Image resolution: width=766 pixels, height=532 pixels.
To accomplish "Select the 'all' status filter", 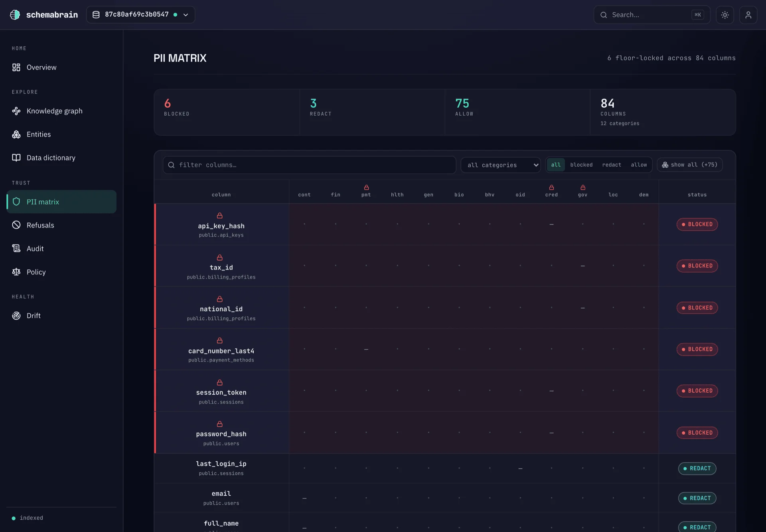I will point(556,165).
